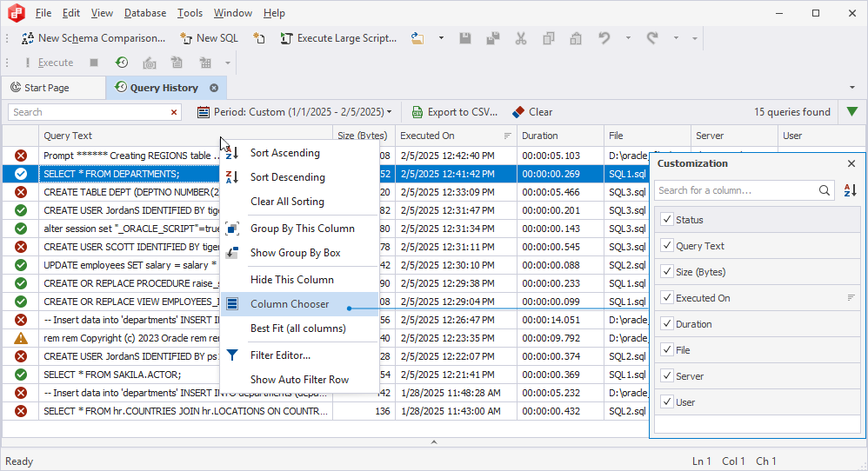Select Show Auto Filter Row
868x471 pixels.
(299, 379)
